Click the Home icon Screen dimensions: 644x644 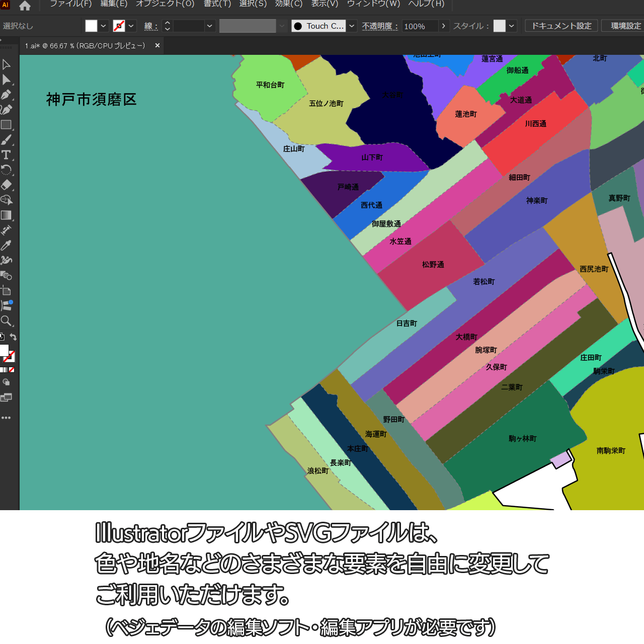[x=25, y=6]
